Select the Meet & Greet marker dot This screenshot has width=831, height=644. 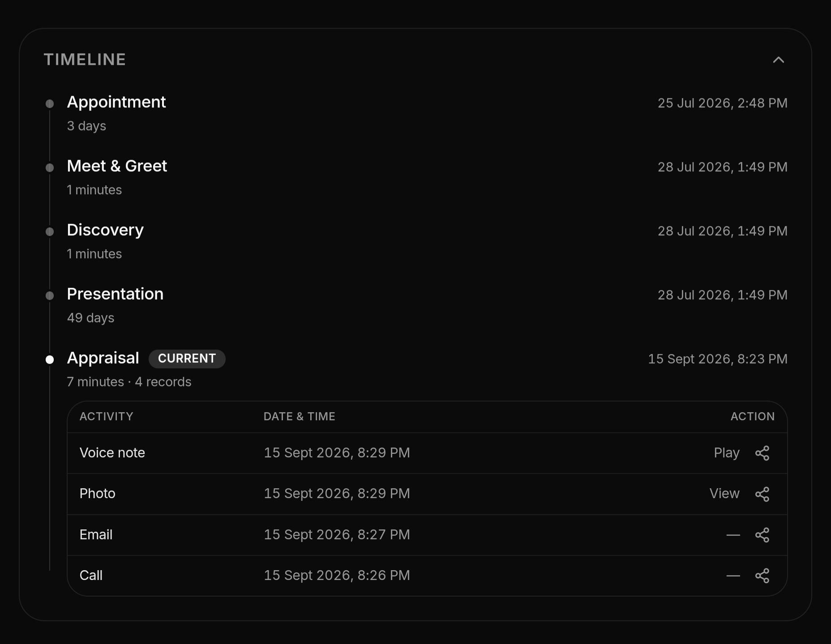click(x=50, y=168)
